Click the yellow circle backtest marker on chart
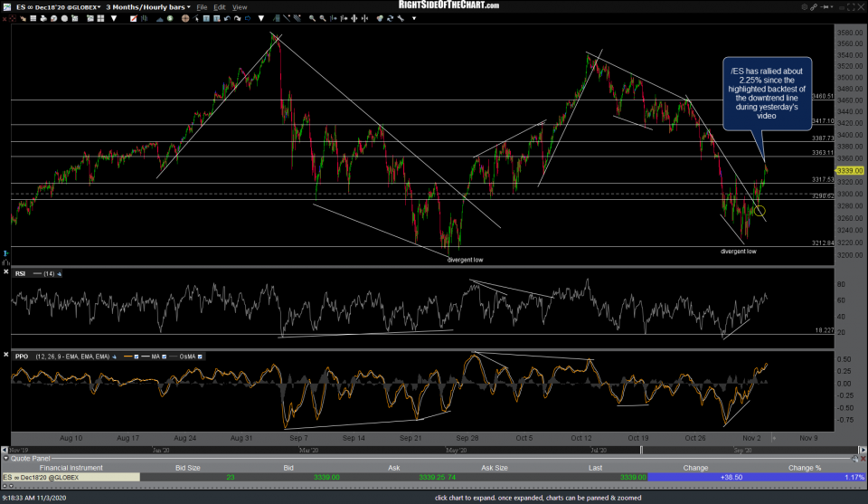Viewport: 868px width, 504px height. pos(759,211)
